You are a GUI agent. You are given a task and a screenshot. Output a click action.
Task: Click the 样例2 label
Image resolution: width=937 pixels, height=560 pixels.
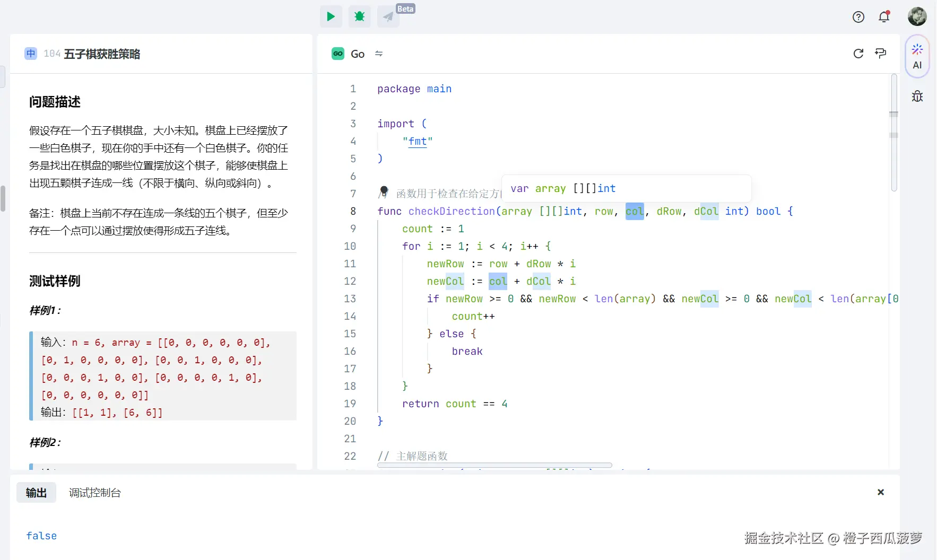tap(45, 443)
